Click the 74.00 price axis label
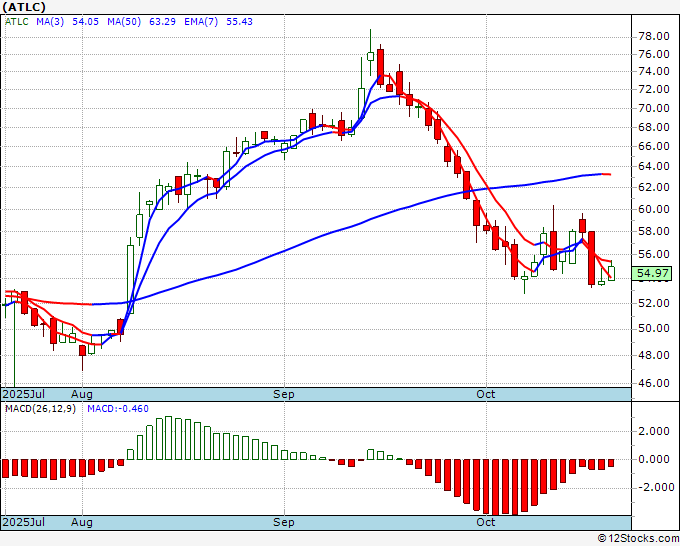 click(x=654, y=71)
